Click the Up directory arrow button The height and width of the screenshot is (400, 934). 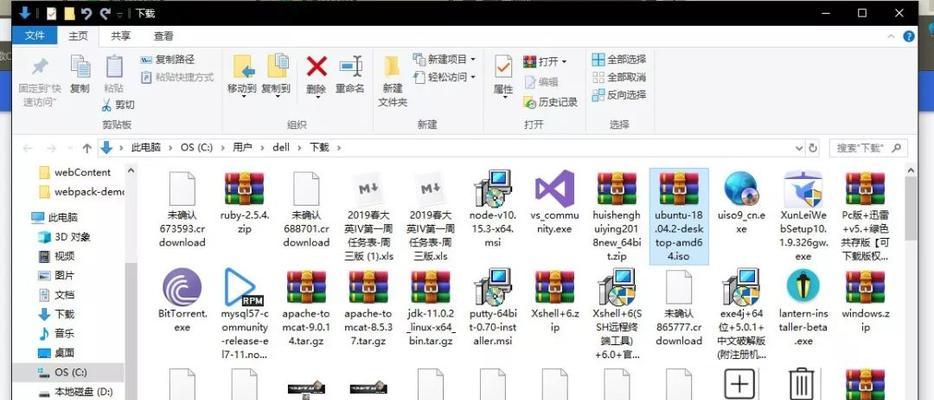(87, 148)
